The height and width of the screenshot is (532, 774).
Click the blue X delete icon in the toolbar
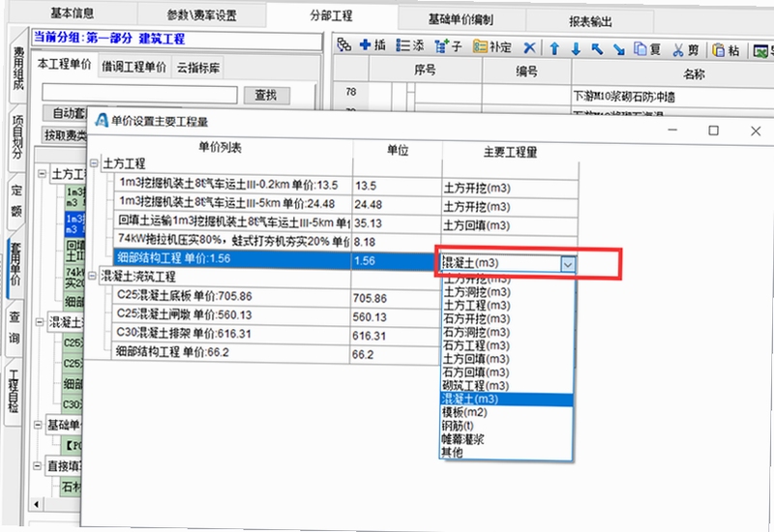coord(529,47)
